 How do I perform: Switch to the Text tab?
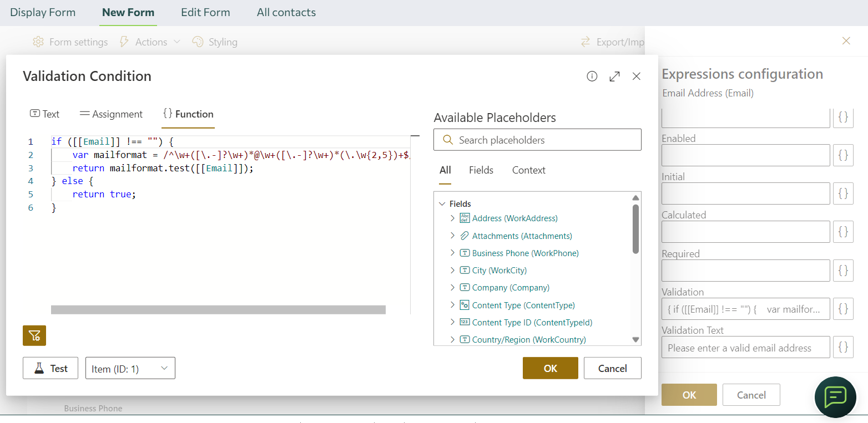pos(44,114)
